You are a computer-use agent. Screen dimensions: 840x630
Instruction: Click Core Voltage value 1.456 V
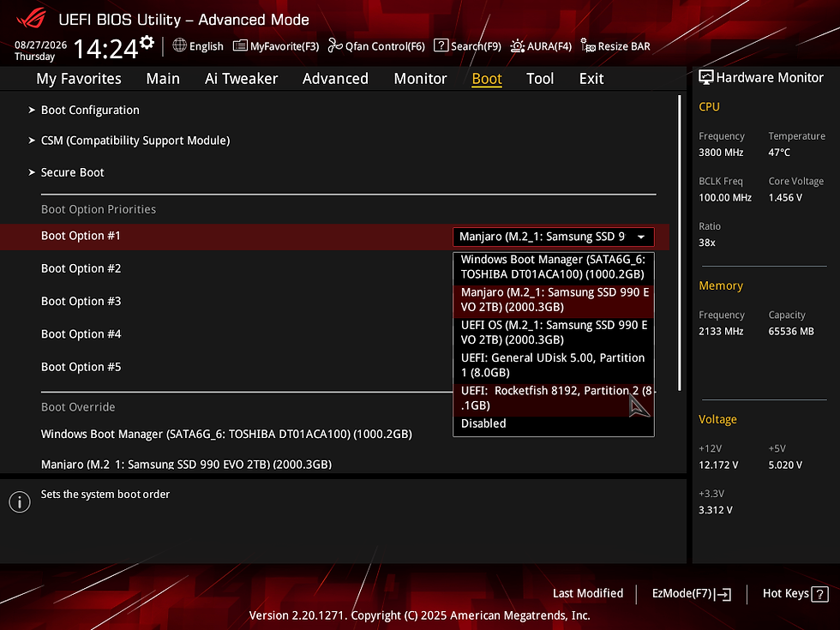tap(785, 198)
